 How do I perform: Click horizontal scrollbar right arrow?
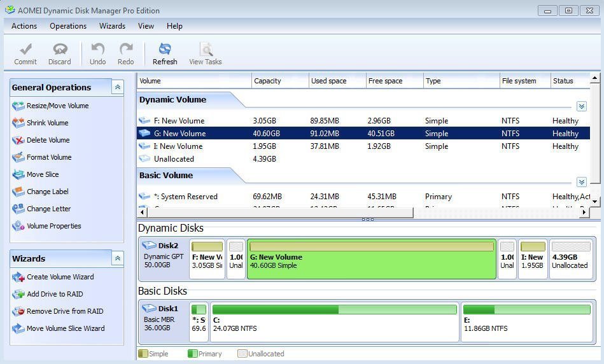tap(584, 212)
